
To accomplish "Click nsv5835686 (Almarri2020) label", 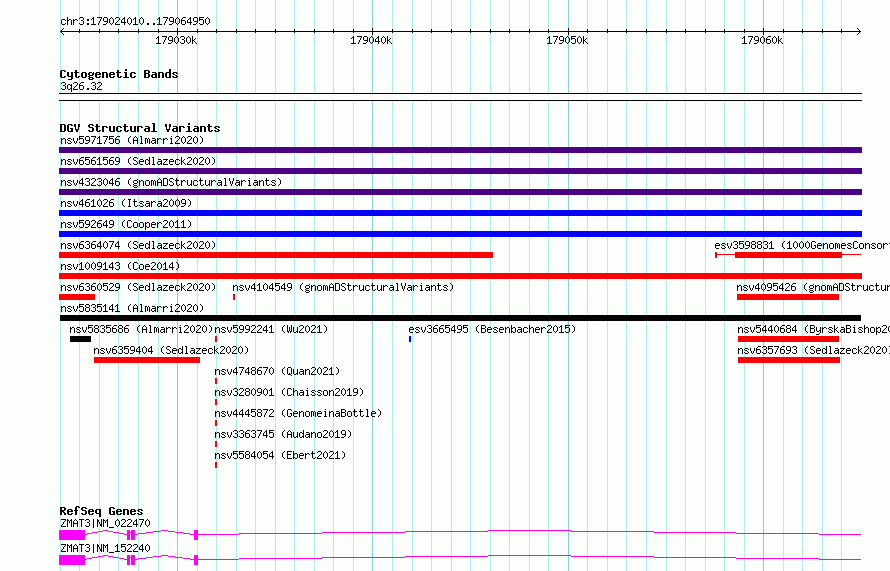I will point(141,329).
